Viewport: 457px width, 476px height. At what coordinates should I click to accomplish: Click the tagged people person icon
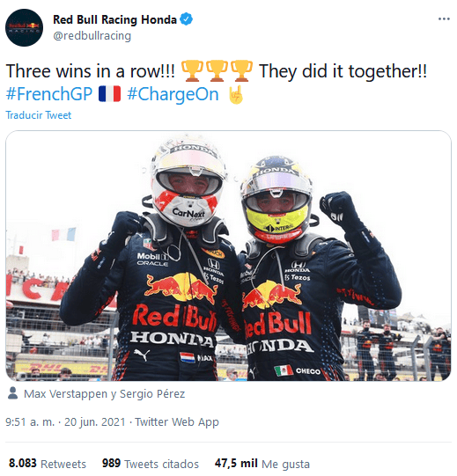coord(12,393)
